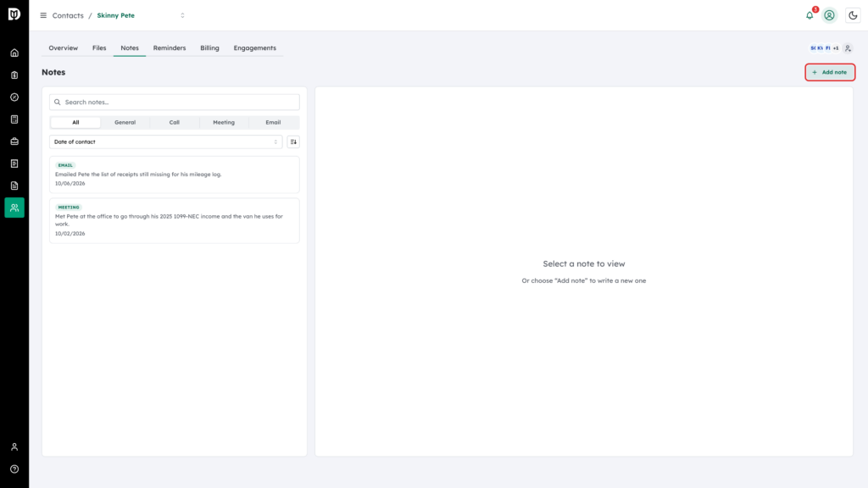Show All notes filter
868x488 pixels.
[75, 122]
